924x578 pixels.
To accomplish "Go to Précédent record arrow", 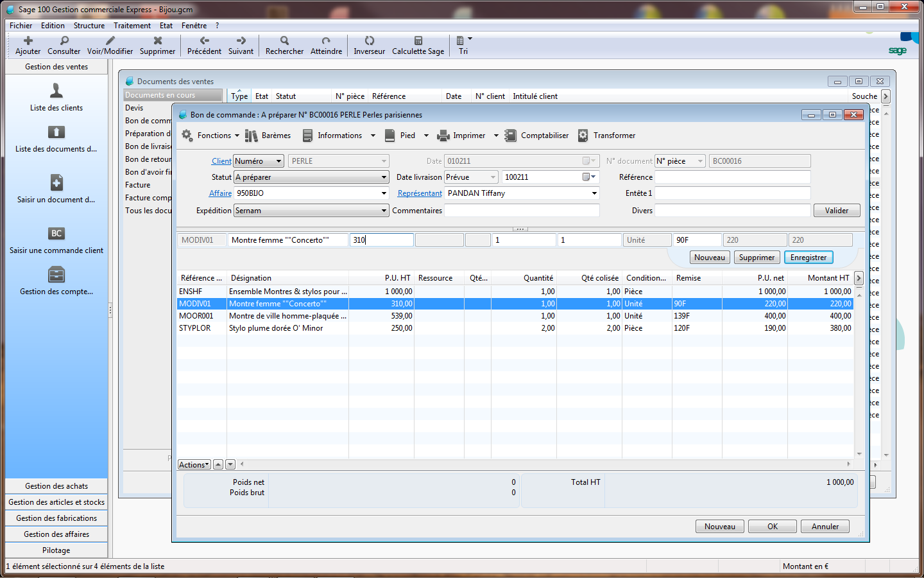I will (205, 40).
